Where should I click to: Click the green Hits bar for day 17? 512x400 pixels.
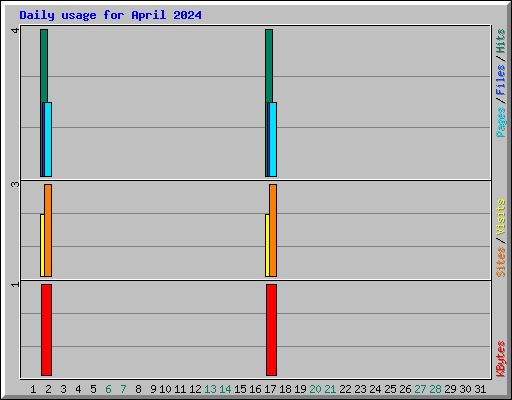click(x=269, y=66)
